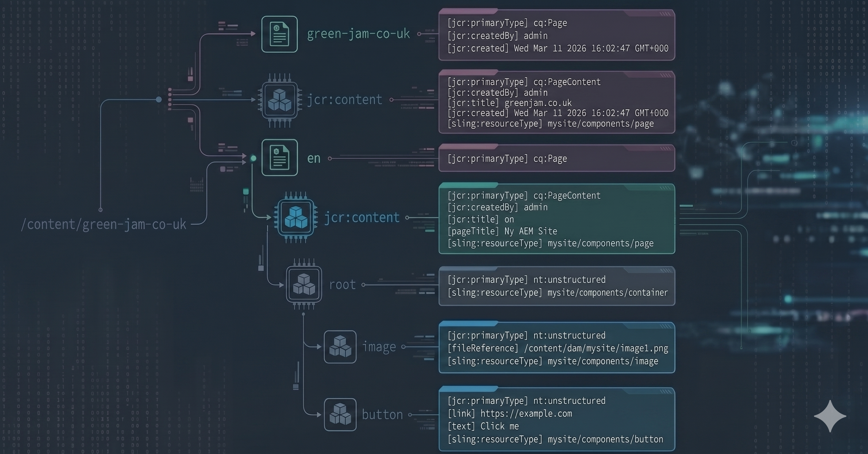Select the green-jam-co-uk node label
The width and height of the screenshot is (868, 454).
tap(358, 34)
